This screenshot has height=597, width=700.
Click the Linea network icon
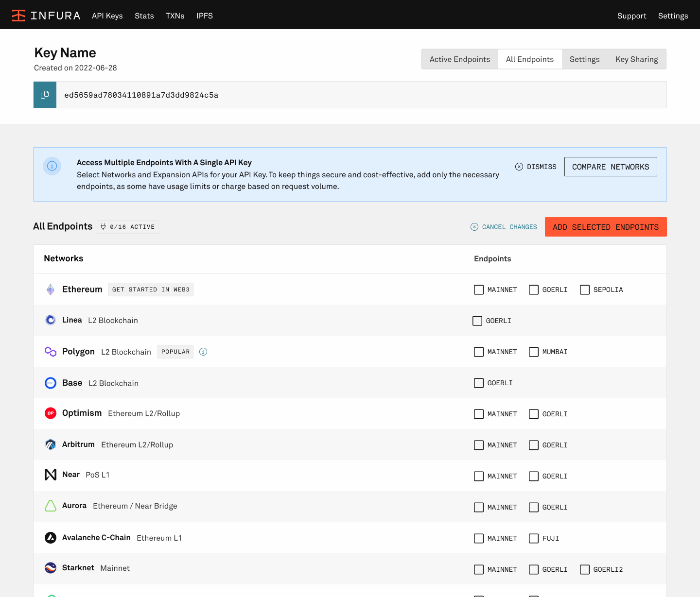point(51,320)
